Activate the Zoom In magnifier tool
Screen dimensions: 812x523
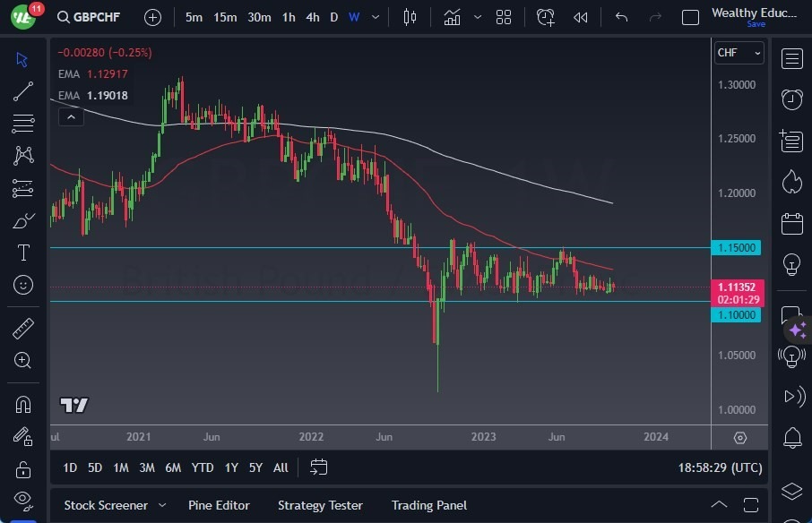tap(22, 361)
